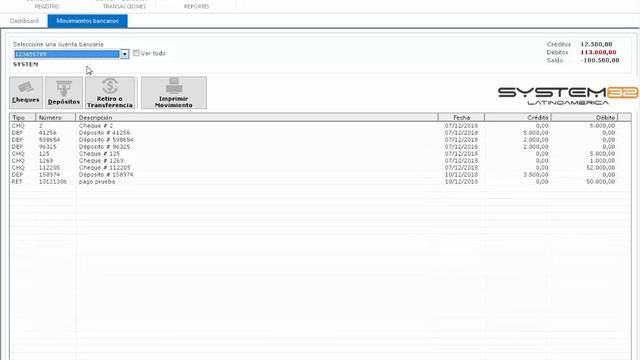Screen dimensions: 640x360
Task: Click the Saldo value -100.500,00
Action: 600,60
